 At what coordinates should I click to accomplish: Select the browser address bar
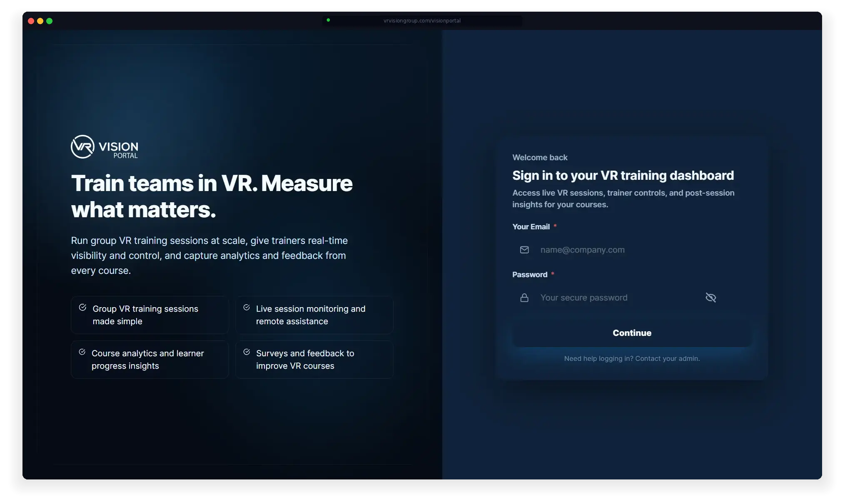point(422,20)
